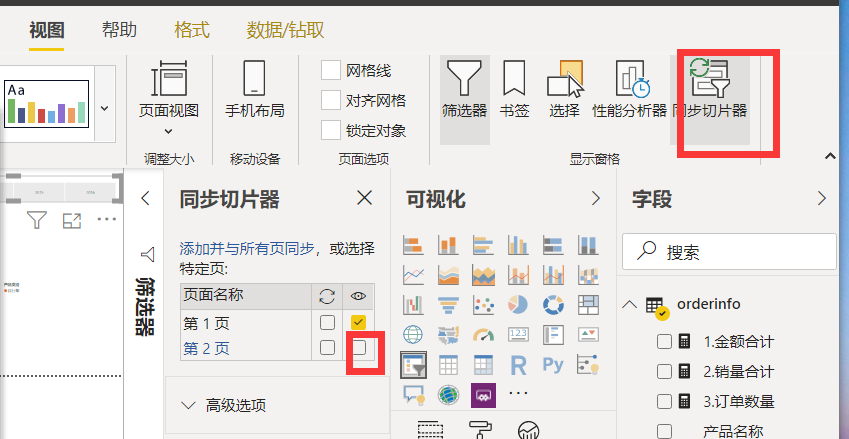Select the stacked bar chart visual
Viewport: 849px width, 439px height.
[x=413, y=245]
